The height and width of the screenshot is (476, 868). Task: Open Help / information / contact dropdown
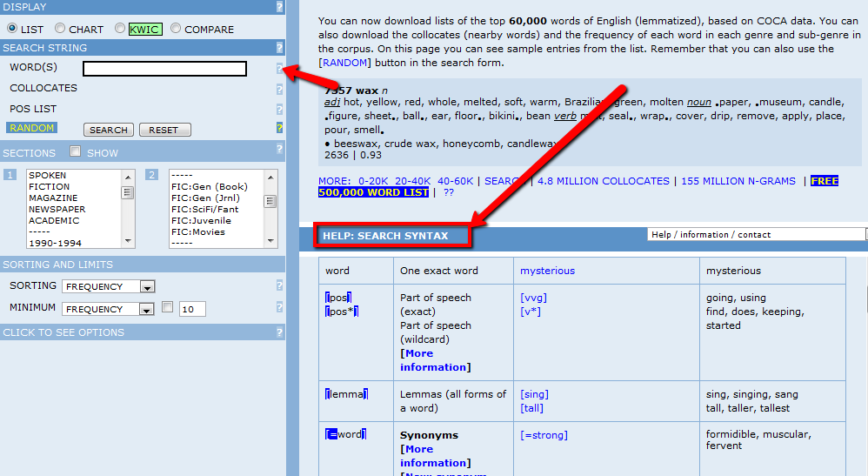[758, 234]
